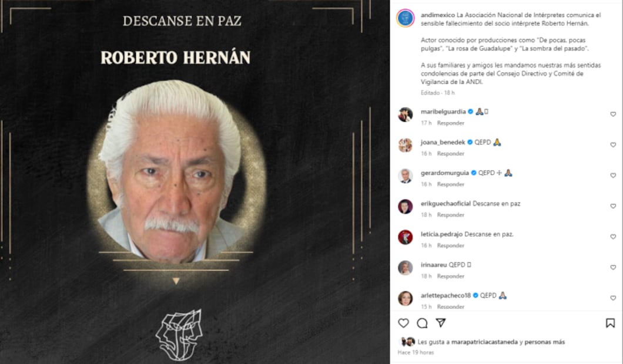623x364 pixels.
Task: Show the list of 'personas más' likes
Action: (545, 342)
